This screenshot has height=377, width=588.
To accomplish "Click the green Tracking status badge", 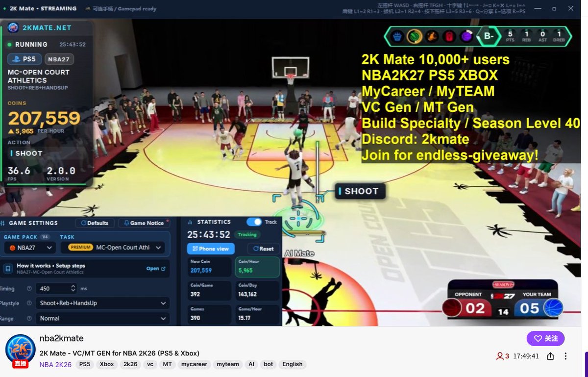I will pos(246,234).
